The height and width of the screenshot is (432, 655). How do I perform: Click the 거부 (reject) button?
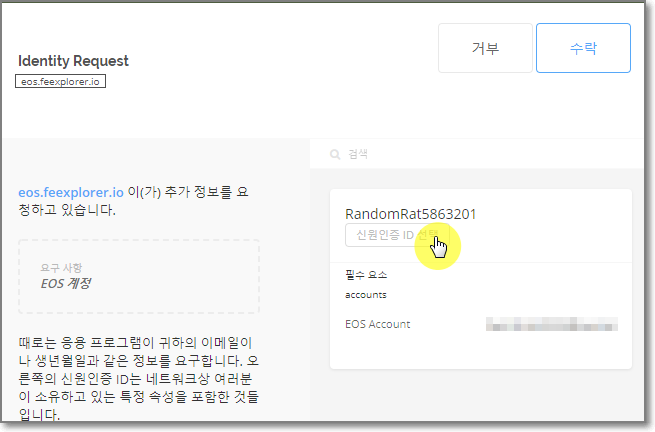(485, 48)
